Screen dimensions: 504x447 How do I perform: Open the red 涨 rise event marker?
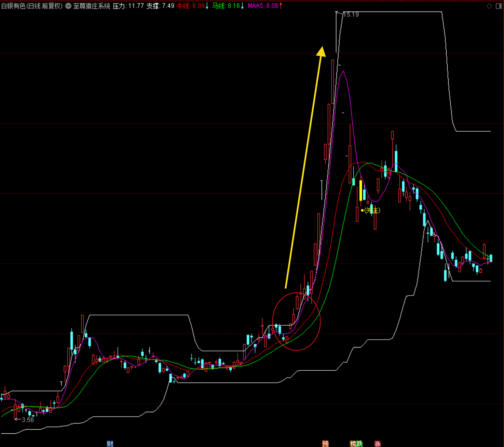tap(378, 444)
